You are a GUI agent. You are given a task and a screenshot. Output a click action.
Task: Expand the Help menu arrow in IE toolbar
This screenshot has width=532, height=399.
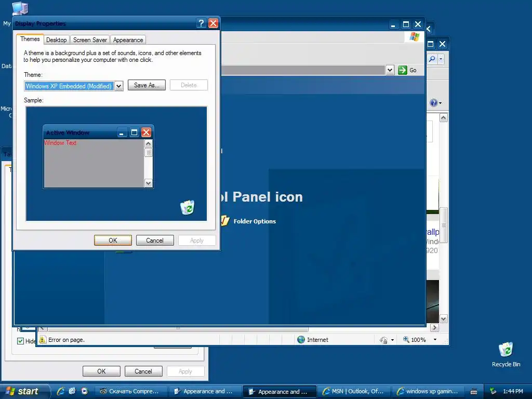pos(441,103)
